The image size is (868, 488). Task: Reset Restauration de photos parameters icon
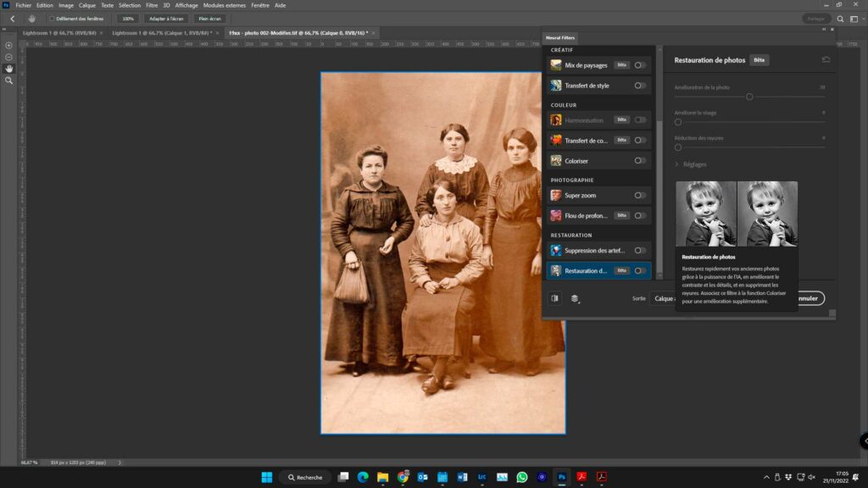(x=826, y=60)
